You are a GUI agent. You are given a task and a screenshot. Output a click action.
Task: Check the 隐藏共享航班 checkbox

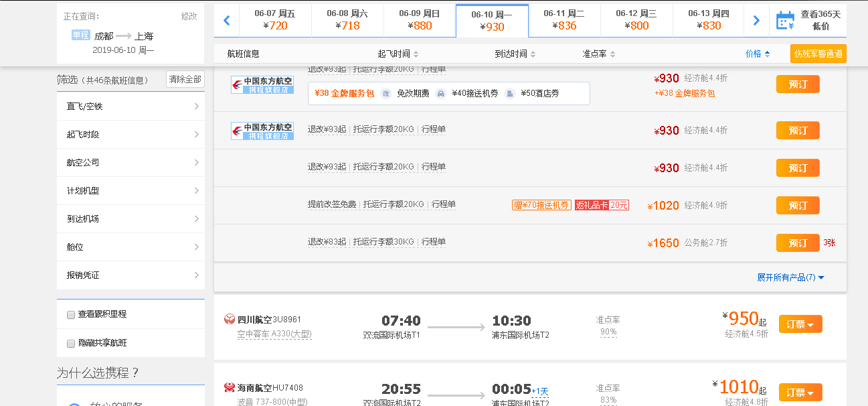point(71,343)
